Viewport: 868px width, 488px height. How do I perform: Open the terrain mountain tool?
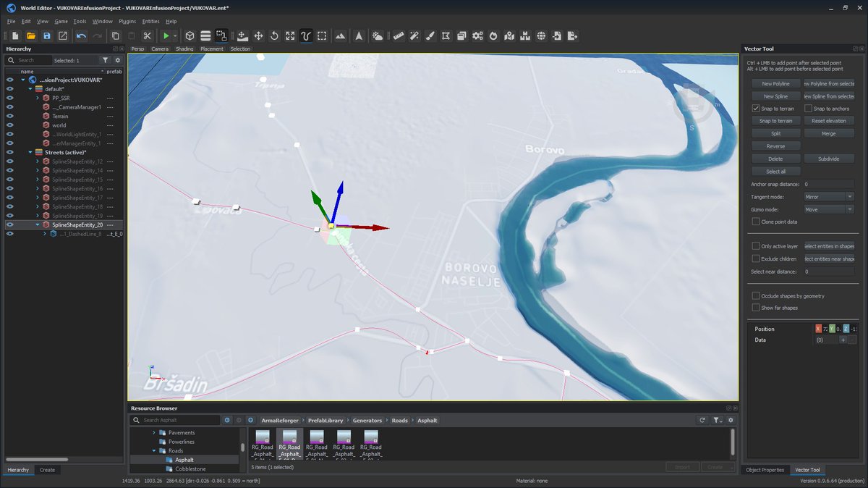click(340, 35)
